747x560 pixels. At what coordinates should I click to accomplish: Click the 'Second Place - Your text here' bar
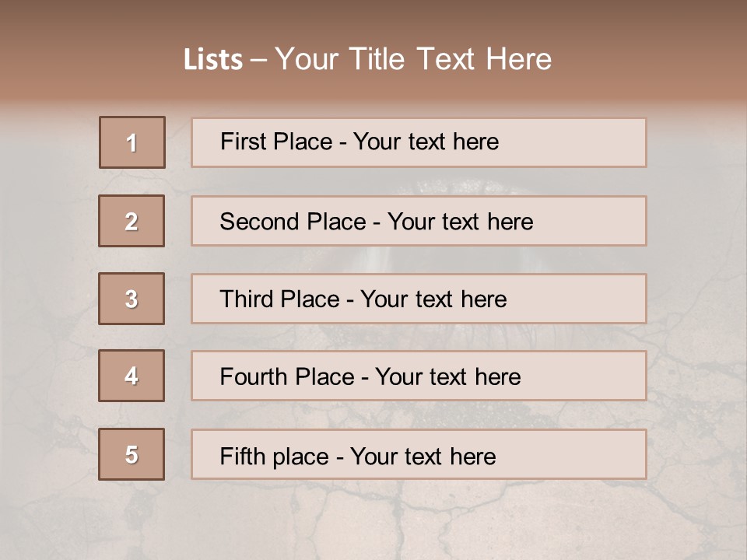(419, 221)
